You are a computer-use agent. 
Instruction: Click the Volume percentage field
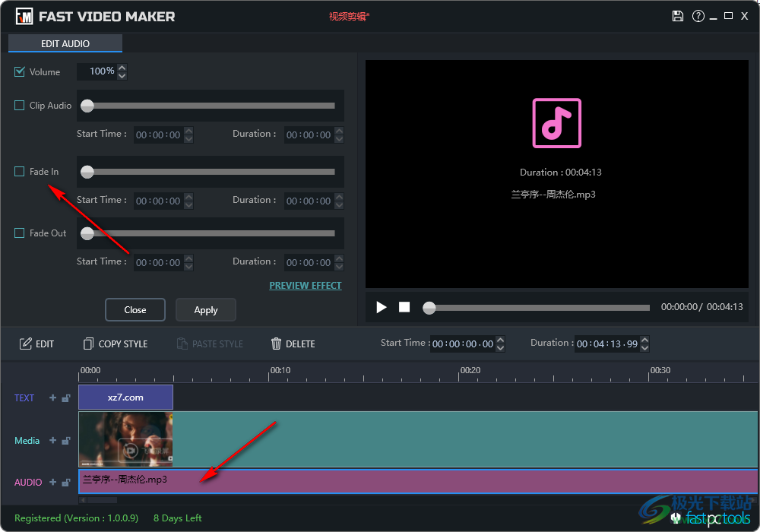point(97,71)
